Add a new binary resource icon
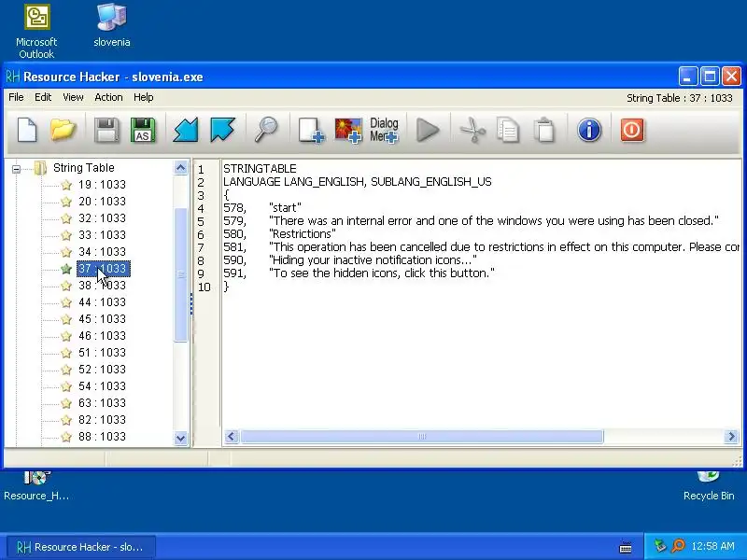 [311, 130]
